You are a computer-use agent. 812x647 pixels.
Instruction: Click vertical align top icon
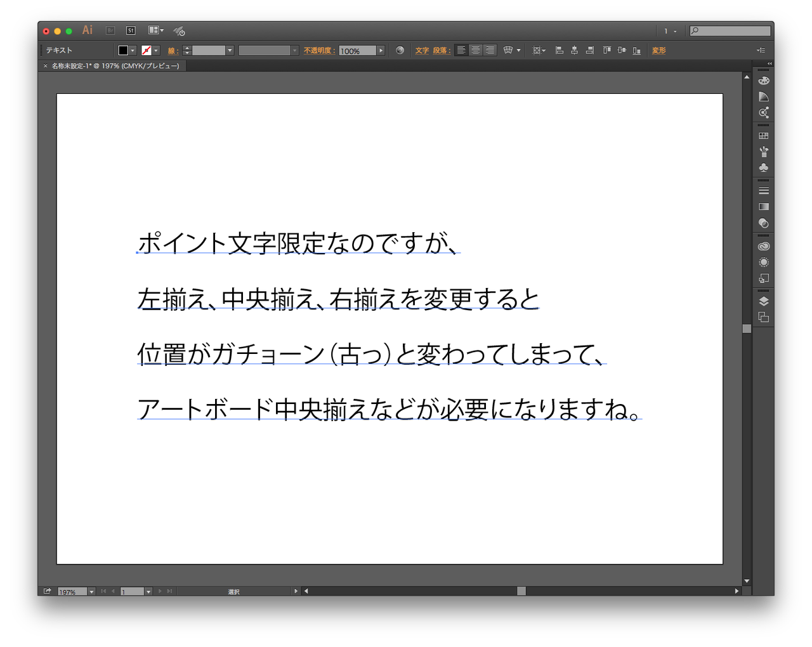pos(607,50)
